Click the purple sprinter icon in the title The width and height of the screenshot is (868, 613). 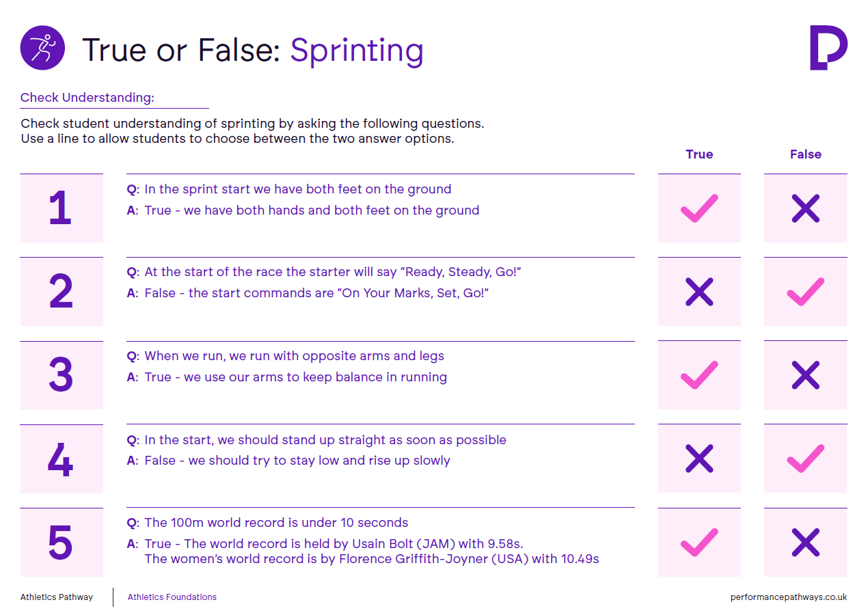coord(42,48)
